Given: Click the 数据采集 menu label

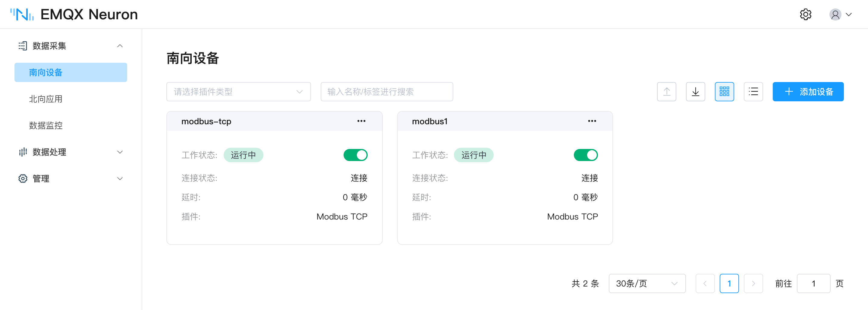Looking at the screenshot, I should click(x=49, y=46).
